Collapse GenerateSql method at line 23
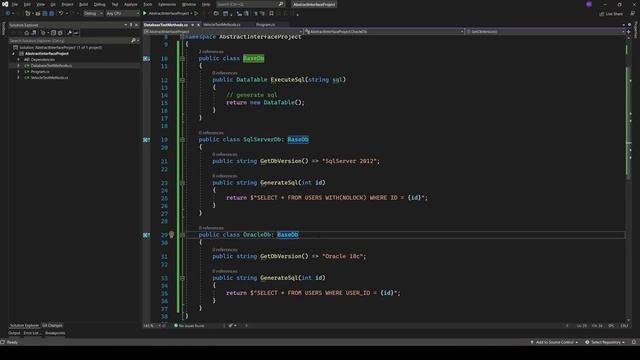Image resolution: width=640 pixels, height=360 pixels. [182, 183]
